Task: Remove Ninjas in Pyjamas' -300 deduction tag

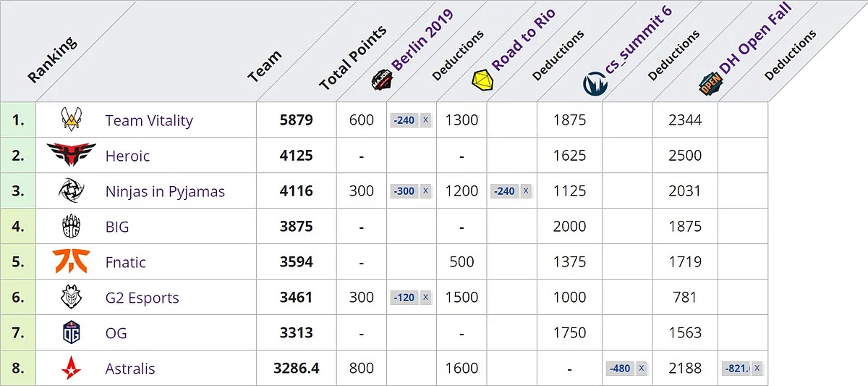Action: click(425, 191)
